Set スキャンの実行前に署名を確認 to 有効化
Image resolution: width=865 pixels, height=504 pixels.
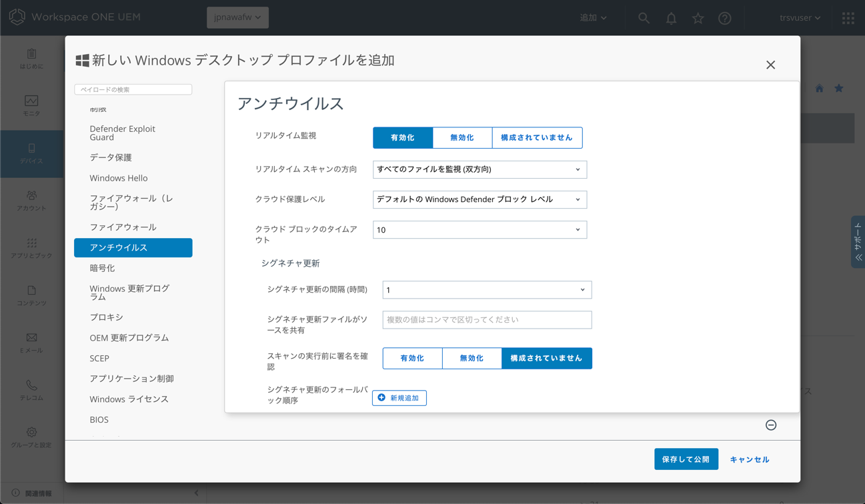[x=412, y=358]
